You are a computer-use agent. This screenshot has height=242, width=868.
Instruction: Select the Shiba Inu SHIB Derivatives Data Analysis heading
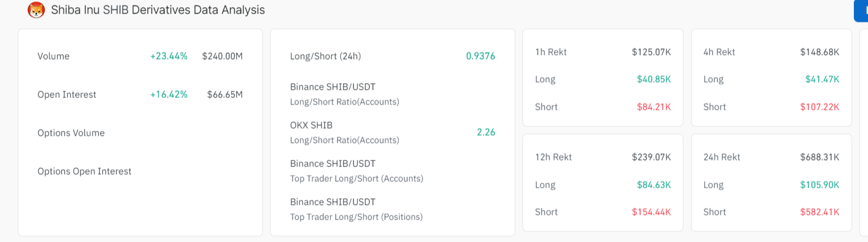coord(158,10)
